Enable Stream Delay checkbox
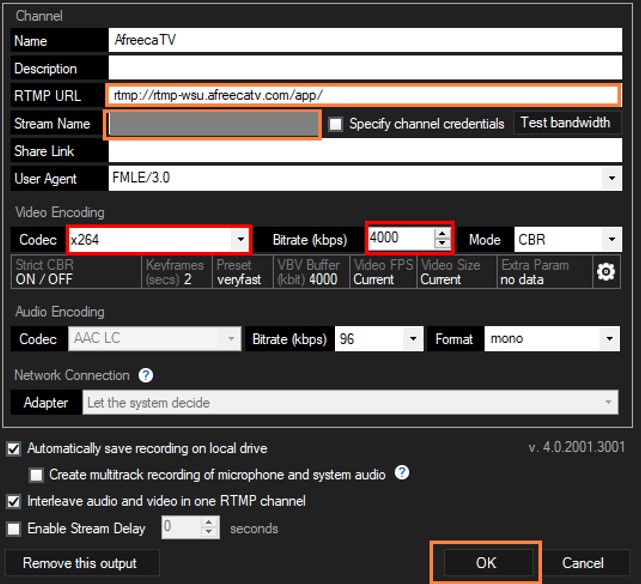The image size is (641, 584). pyautogui.click(x=13, y=528)
